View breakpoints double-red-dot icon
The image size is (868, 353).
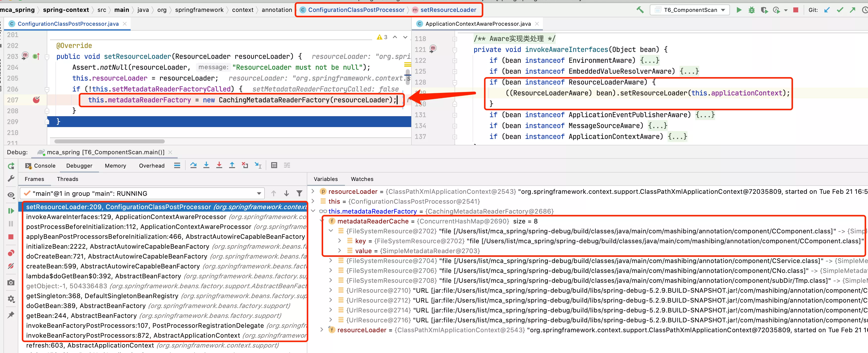(11, 253)
